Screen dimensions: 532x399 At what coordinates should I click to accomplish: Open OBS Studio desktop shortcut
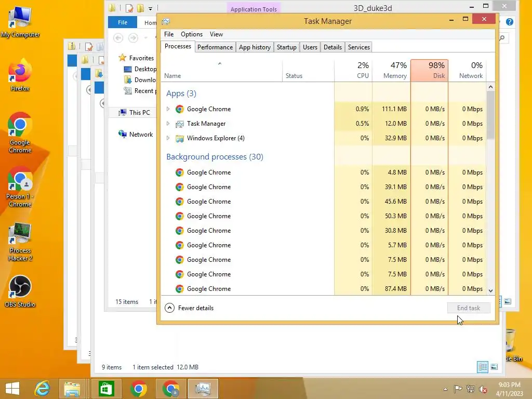tap(20, 291)
